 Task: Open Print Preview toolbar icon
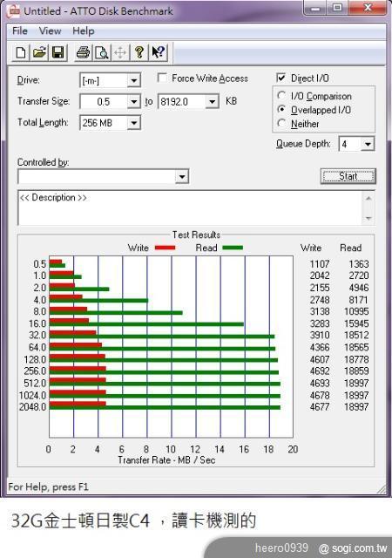[102, 52]
